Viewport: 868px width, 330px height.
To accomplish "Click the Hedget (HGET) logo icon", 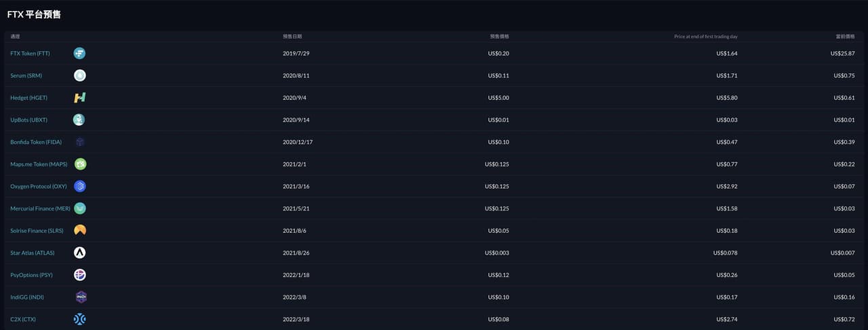I will tap(80, 98).
